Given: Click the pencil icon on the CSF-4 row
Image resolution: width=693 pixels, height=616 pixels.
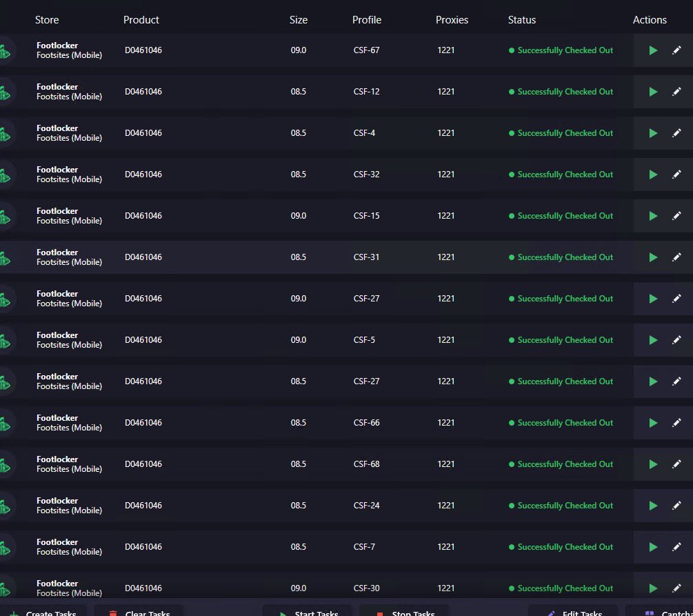Looking at the screenshot, I should (676, 133).
